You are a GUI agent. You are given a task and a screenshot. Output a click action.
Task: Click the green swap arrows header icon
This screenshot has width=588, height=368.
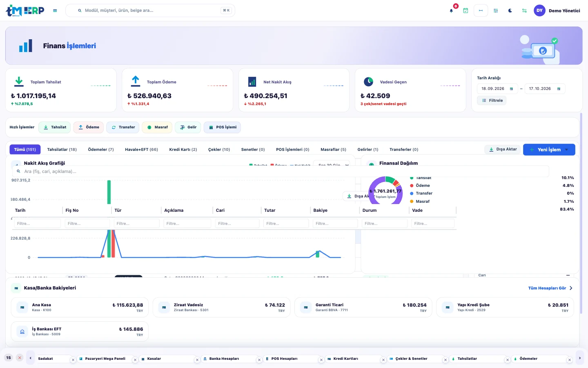point(524,11)
